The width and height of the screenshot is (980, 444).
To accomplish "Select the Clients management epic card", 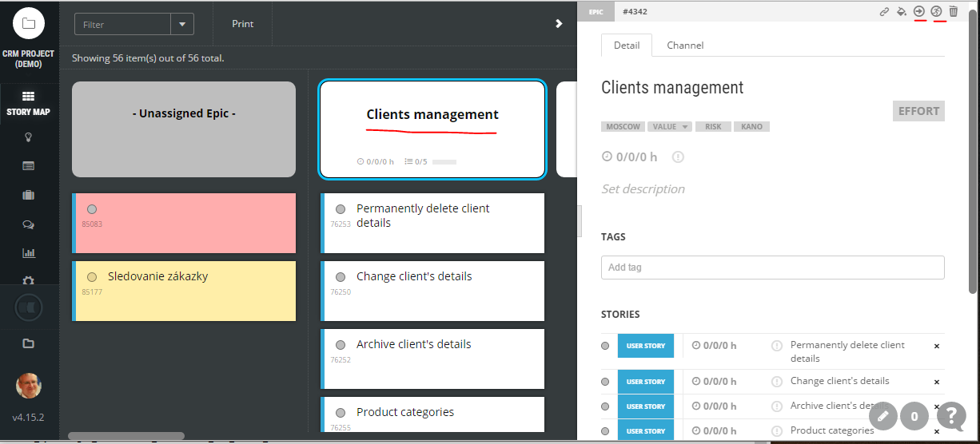I will click(432, 129).
